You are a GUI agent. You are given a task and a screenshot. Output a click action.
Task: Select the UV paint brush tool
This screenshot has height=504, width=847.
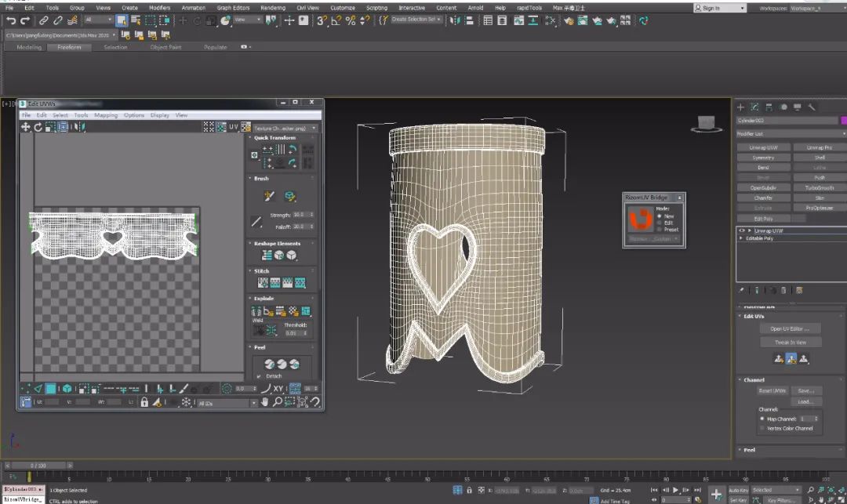click(269, 196)
